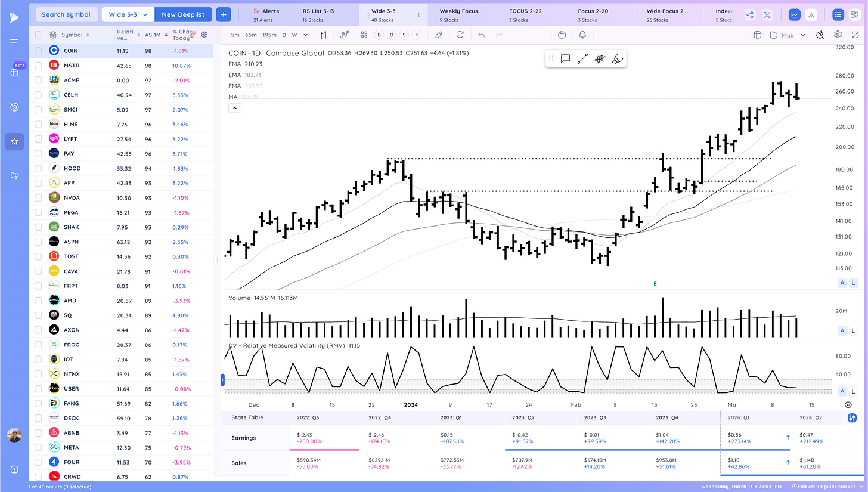This screenshot has height=492, width=868.
Task: Click the sidebar menu lines icon
Action: coord(14,42)
